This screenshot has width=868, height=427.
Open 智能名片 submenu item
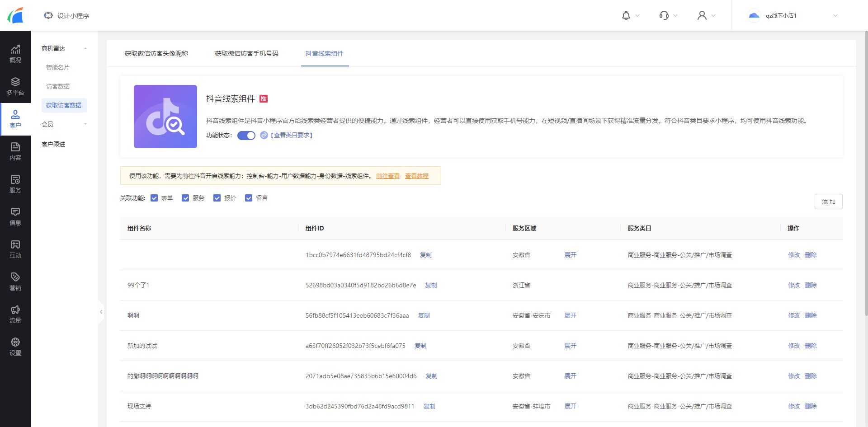(58, 67)
